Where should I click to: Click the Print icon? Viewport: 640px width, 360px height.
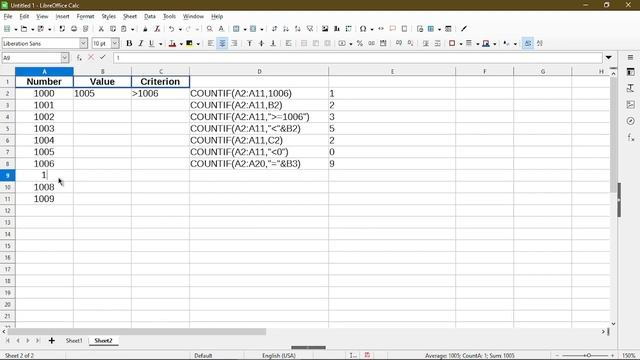(74, 29)
